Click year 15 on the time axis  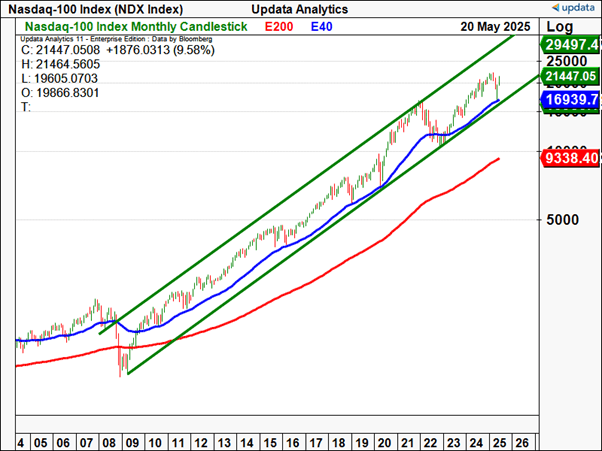(270, 443)
